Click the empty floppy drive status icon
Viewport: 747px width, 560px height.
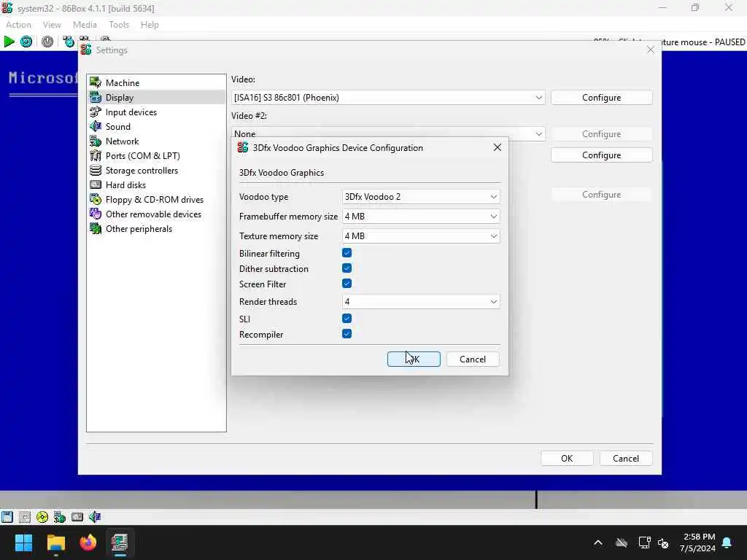tap(25, 517)
